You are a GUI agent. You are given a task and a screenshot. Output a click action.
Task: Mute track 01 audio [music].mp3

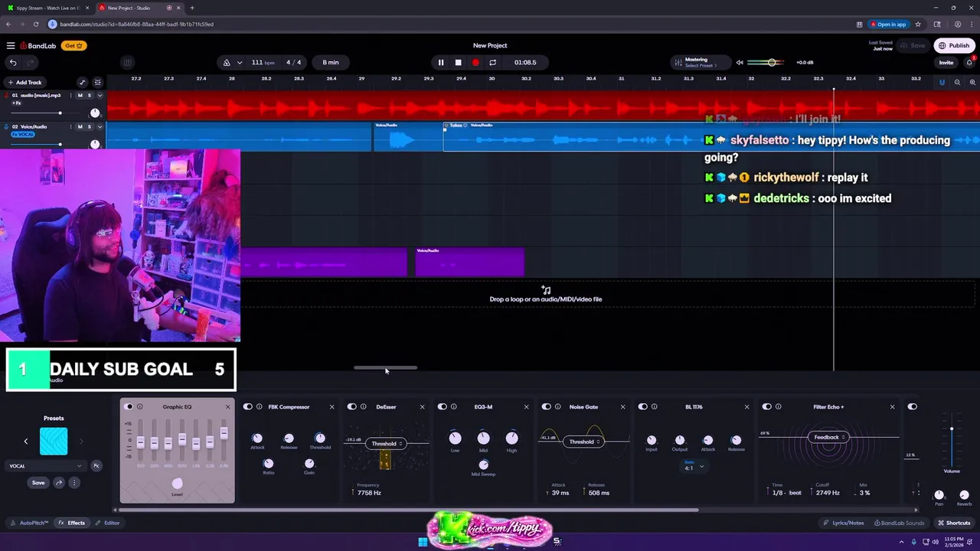point(80,96)
